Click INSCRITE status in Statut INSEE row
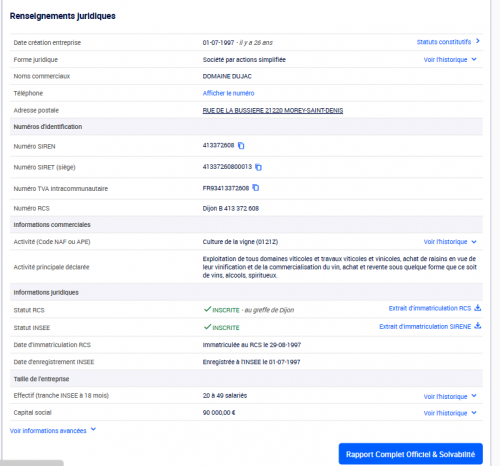The width and height of the screenshot is (500, 466). [x=226, y=328]
